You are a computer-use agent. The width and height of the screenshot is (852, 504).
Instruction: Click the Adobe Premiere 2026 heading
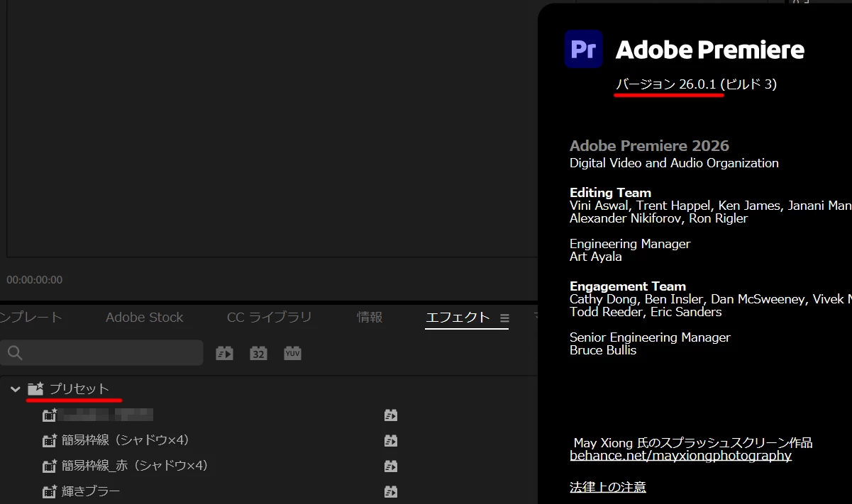click(x=649, y=146)
